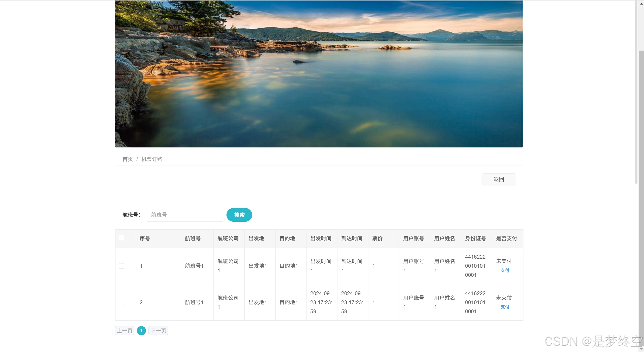The image size is (644, 352).
Task: Click 支付 link in row 1
Action: 505,270
